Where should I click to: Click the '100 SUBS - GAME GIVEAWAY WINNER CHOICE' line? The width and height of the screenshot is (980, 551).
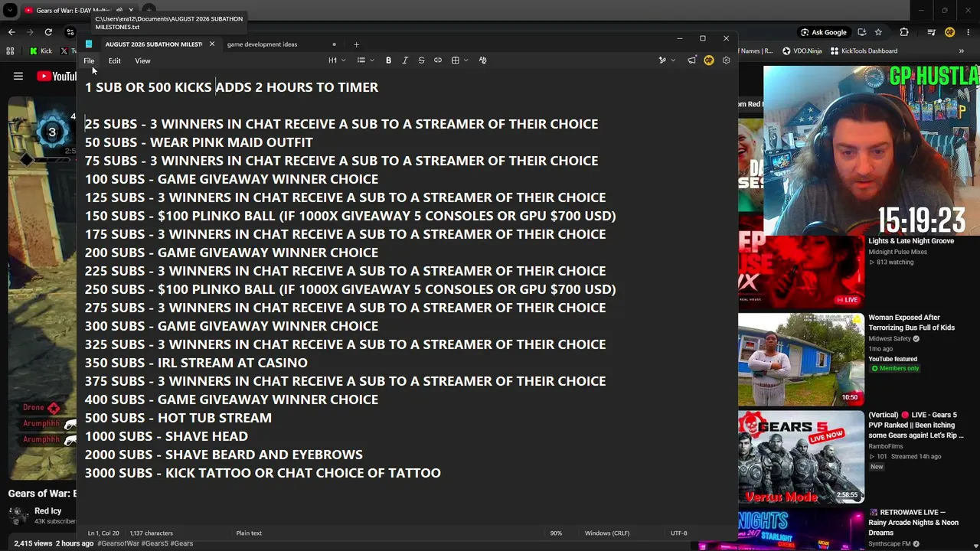click(231, 179)
